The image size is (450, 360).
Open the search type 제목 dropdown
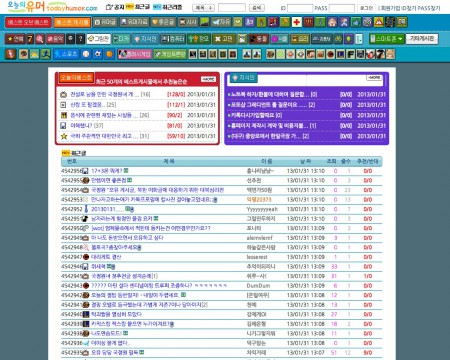[x=204, y=8]
